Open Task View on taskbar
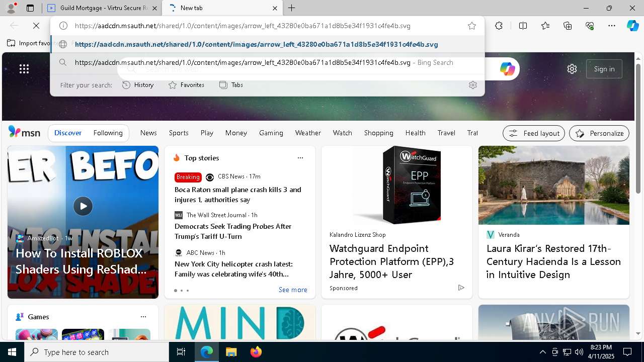The image size is (644, 362). [181, 352]
